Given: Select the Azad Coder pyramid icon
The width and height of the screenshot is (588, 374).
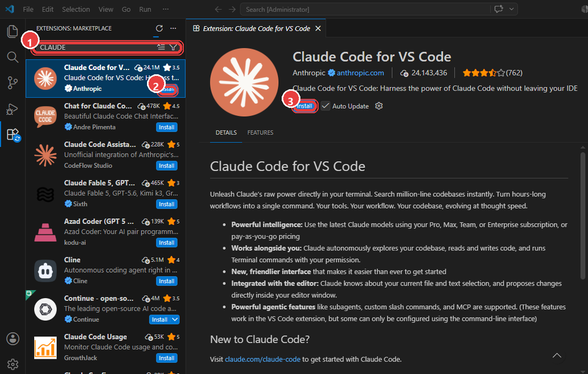Looking at the screenshot, I should point(45,232).
